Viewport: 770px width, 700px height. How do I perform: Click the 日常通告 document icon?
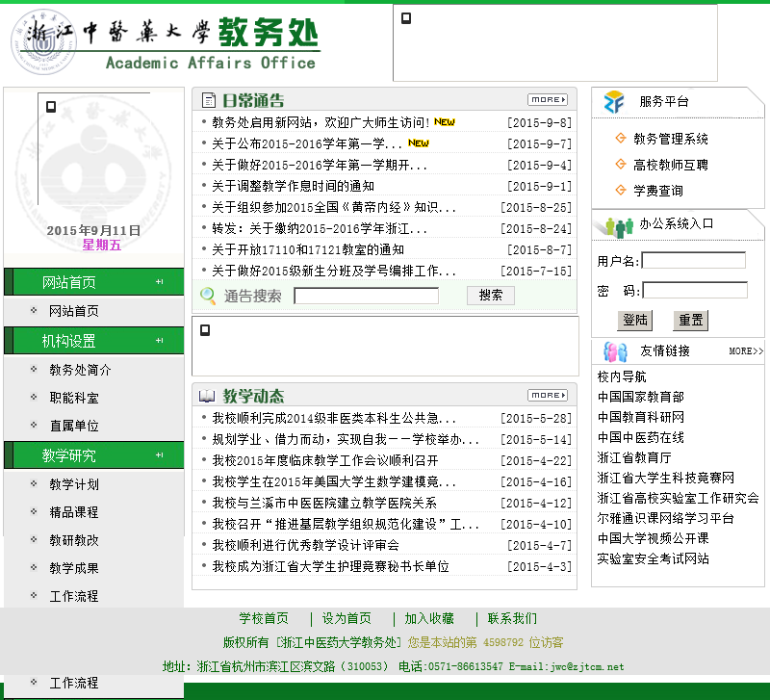pos(209,100)
